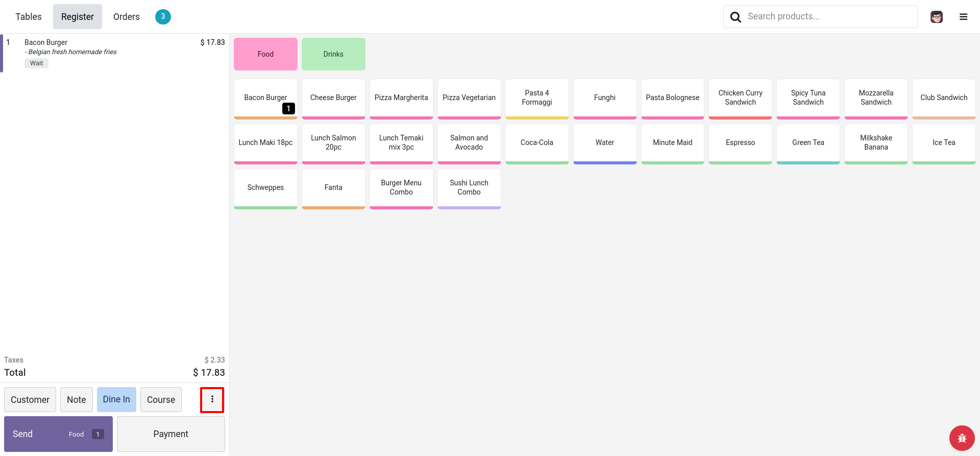Select the Burger Menu Combo
This screenshot has height=456, width=980.
click(x=401, y=188)
